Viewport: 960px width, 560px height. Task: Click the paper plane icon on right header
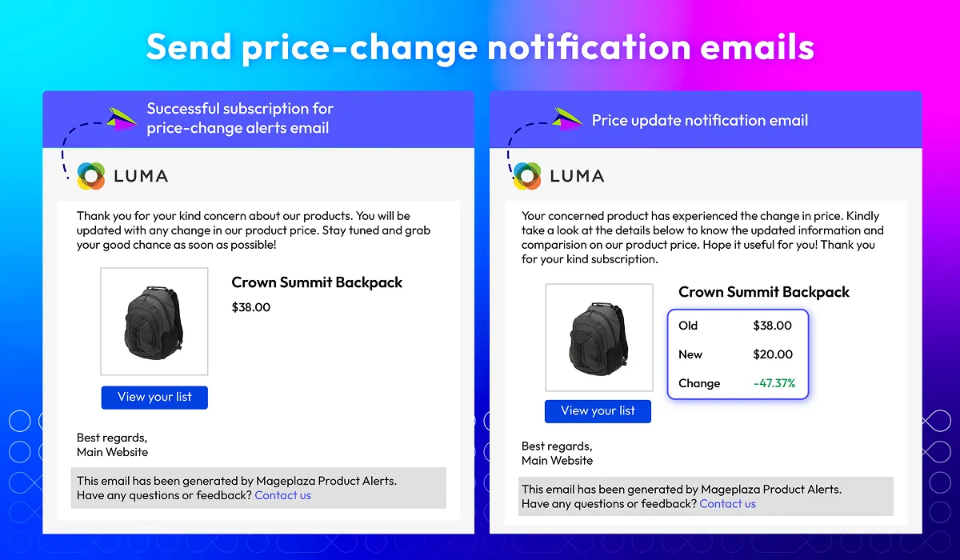[566, 118]
